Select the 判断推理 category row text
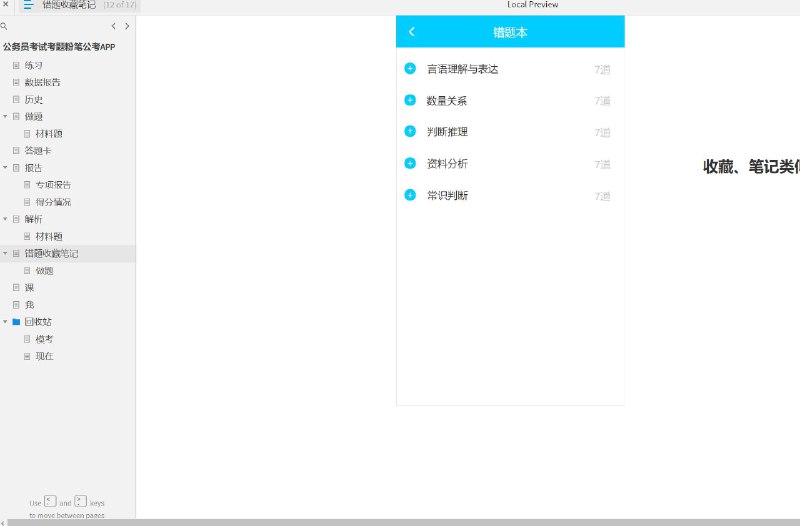 coord(447,132)
